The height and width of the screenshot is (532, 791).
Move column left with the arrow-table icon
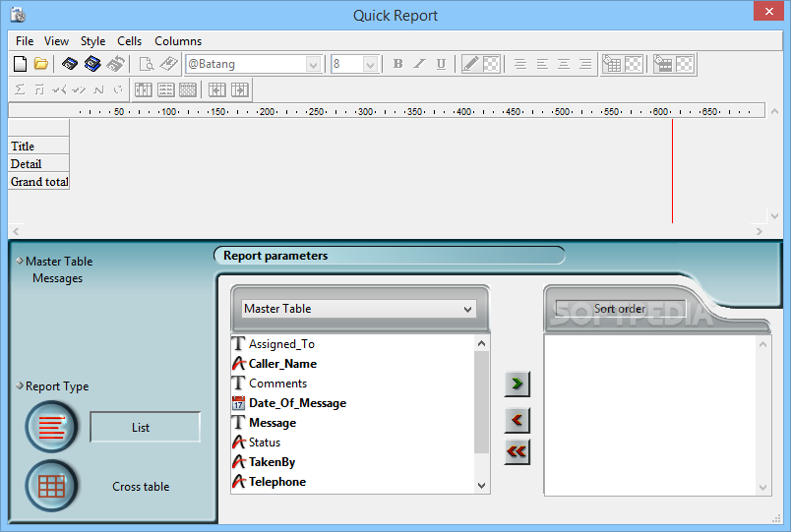click(x=217, y=89)
